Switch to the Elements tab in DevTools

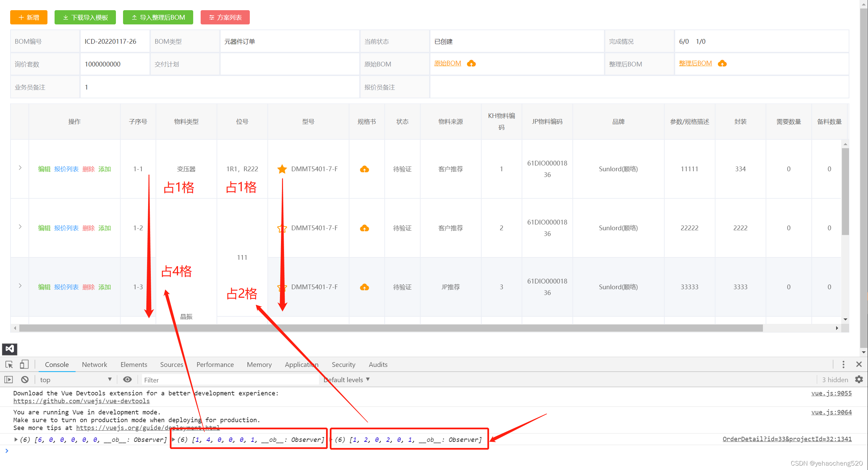coord(134,364)
